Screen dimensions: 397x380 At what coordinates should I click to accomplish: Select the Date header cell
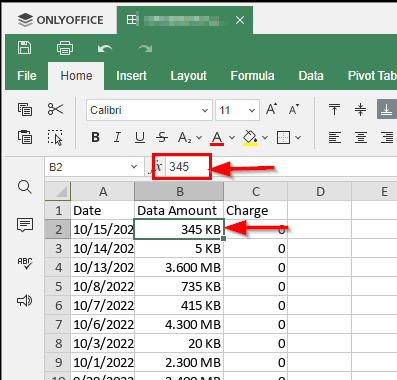[x=103, y=210]
